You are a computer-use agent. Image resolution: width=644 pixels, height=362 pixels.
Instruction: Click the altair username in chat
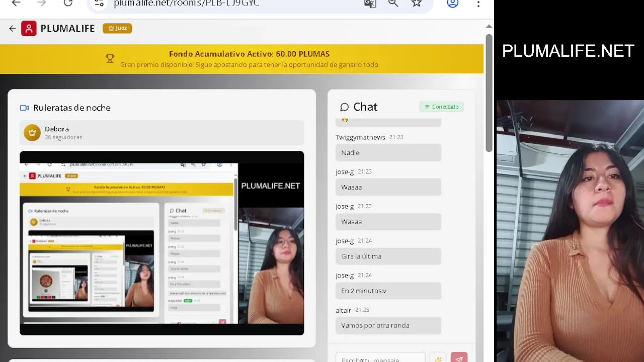tap(343, 310)
